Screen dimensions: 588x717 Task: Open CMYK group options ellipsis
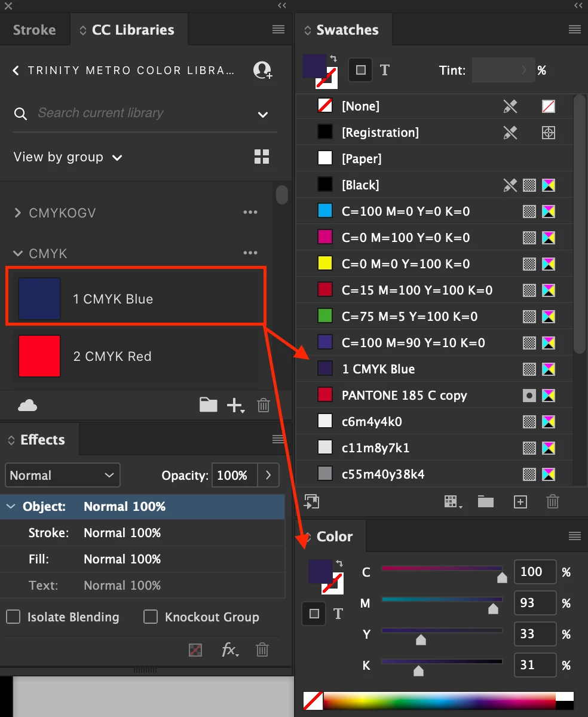[x=250, y=253]
